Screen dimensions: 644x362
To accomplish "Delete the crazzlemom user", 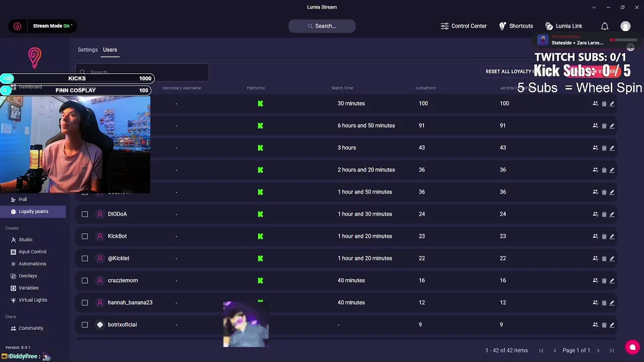I will pyautogui.click(x=604, y=281).
